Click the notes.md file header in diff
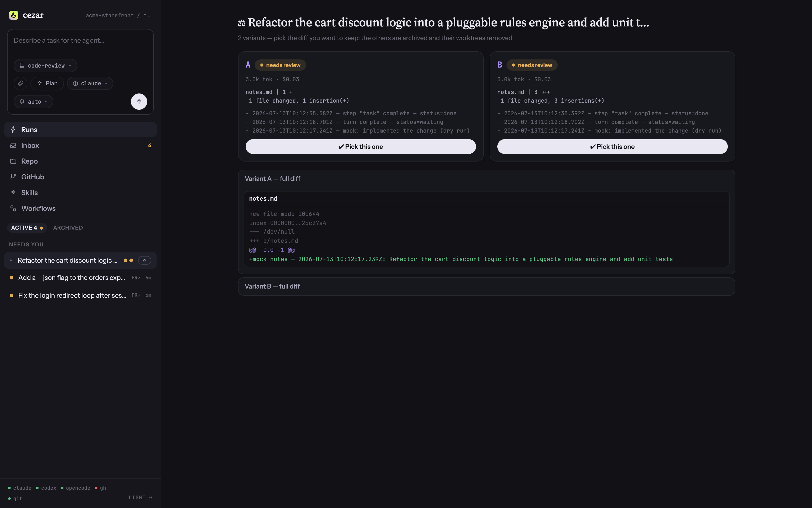812x508 pixels. point(486,199)
